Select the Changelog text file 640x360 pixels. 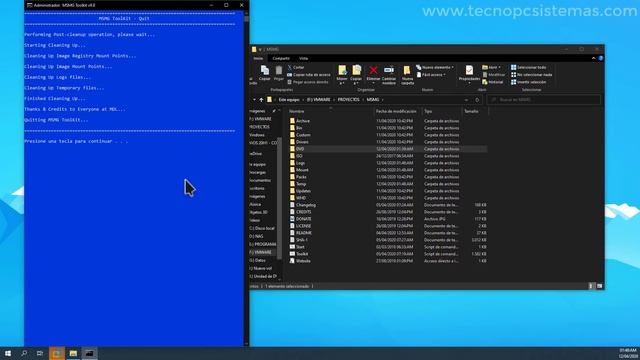pos(306,205)
